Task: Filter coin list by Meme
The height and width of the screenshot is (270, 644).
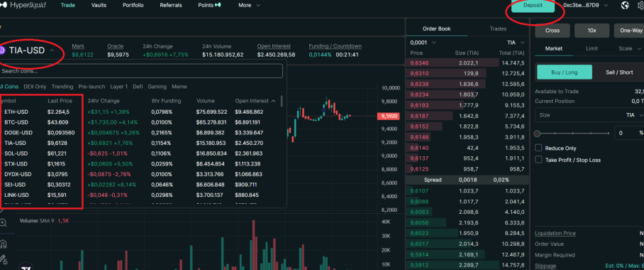Action: (x=179, y=87)
